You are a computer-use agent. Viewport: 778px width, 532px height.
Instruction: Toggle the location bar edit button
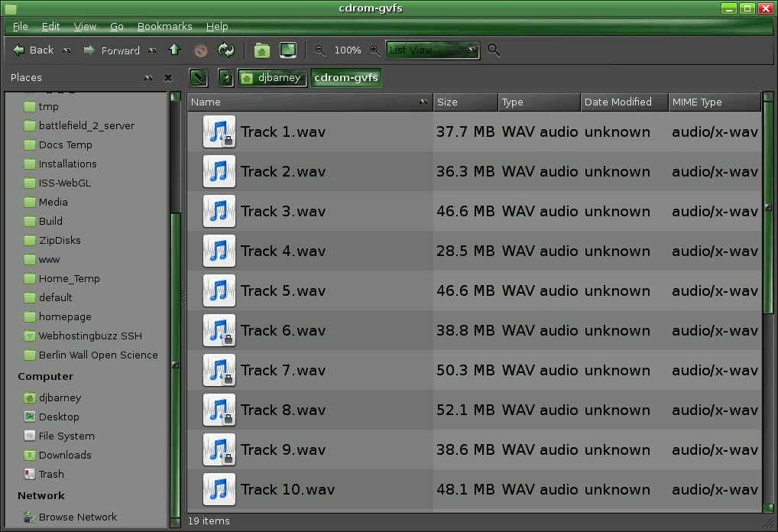tap(199, 78)
